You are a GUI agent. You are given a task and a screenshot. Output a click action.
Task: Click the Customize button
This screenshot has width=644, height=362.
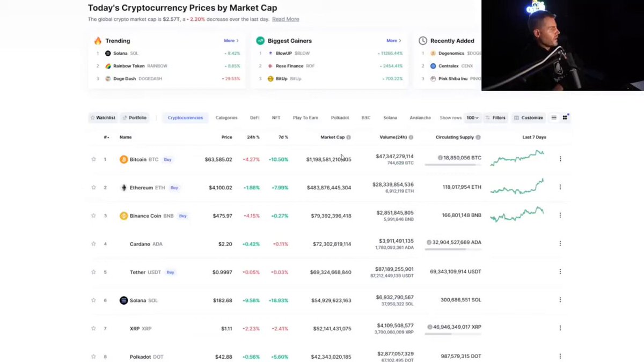(529, 117)
